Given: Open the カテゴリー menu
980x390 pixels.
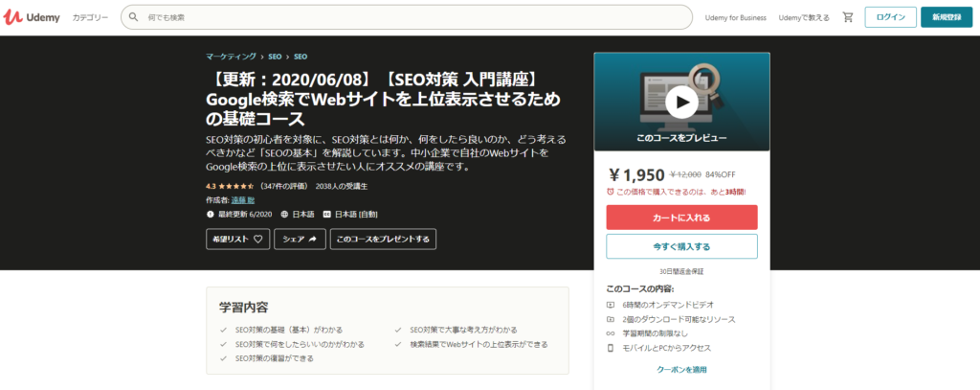Looking at the screenshot, I should 90,17.
